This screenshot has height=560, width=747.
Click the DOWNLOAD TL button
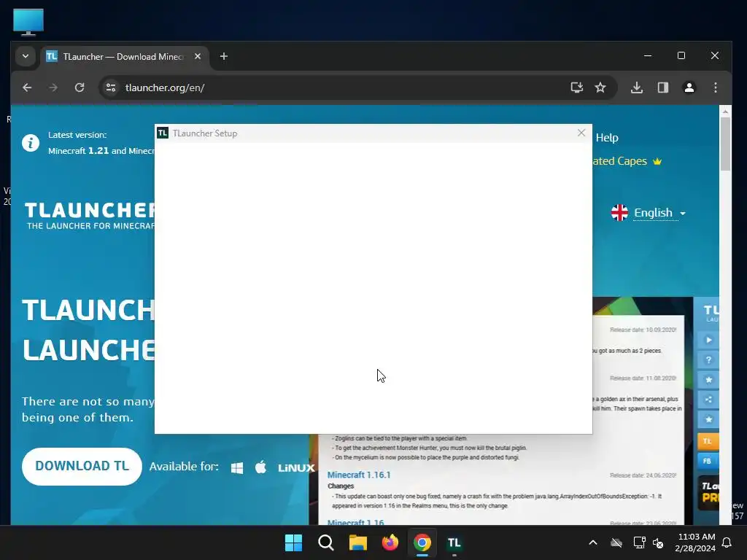(x=82, y=466)
